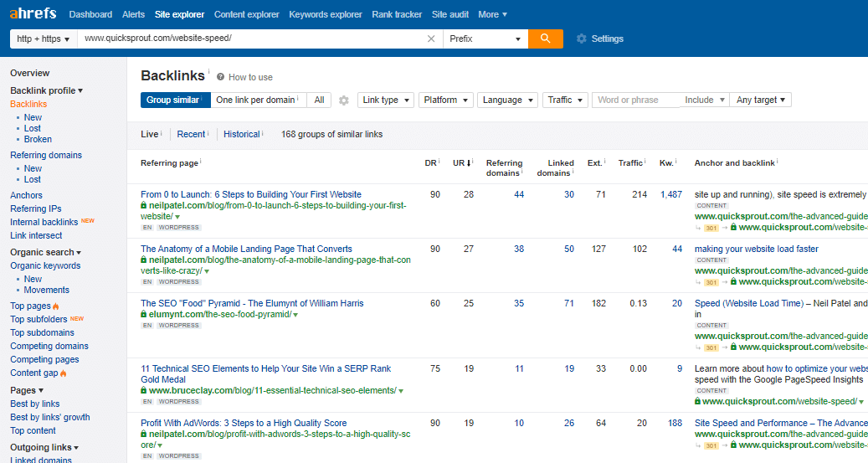Click 'making your website load faster' anchor text
Screen dimensions: 868x463
coord(756,250)
